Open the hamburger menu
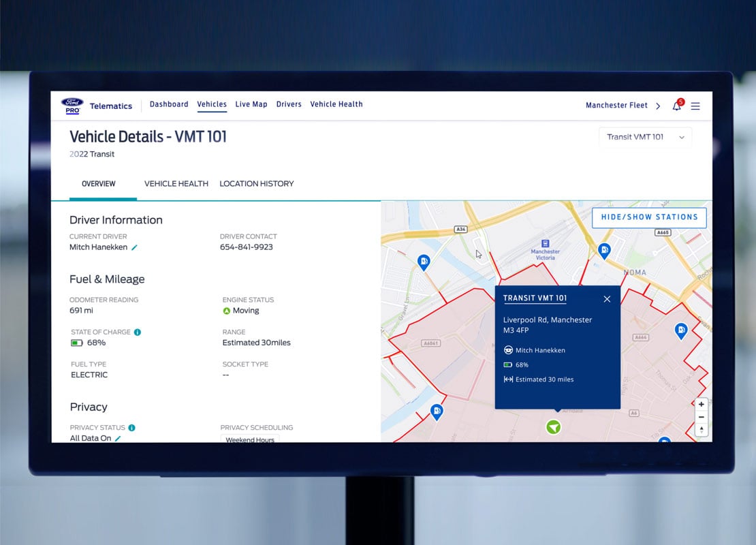Screen dimensions: 756x545 695,106
